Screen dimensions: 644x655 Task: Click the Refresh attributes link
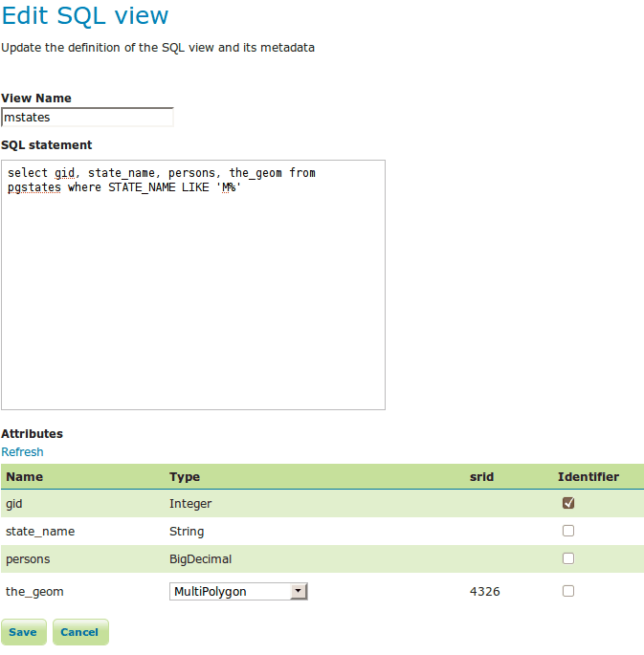coord(22,452)
